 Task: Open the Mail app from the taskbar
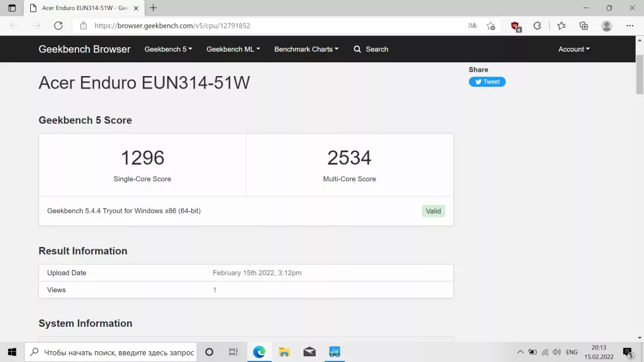click(x=309, y=352)
